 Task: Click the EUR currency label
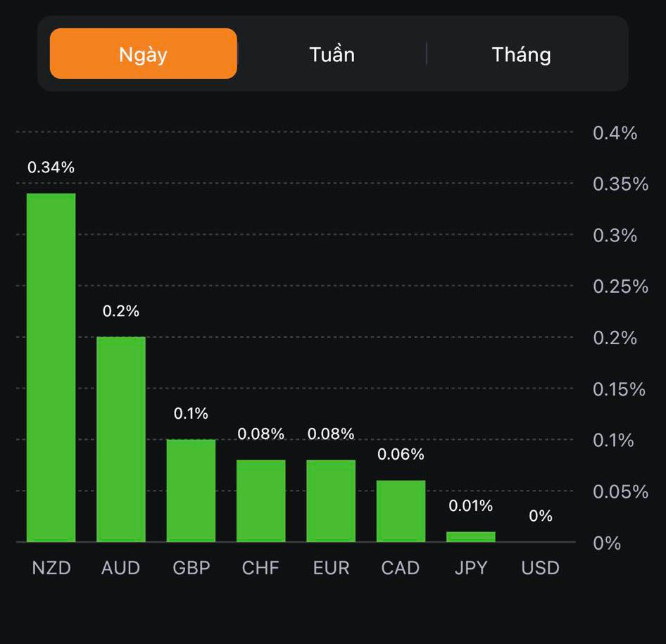(x=331, y=568)
